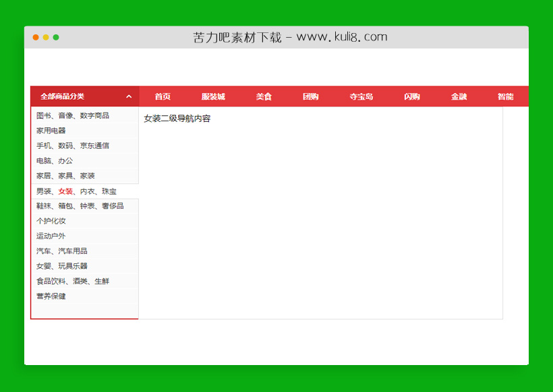Collapse the 全部商品分类 chevron arrow

point(128,96)
